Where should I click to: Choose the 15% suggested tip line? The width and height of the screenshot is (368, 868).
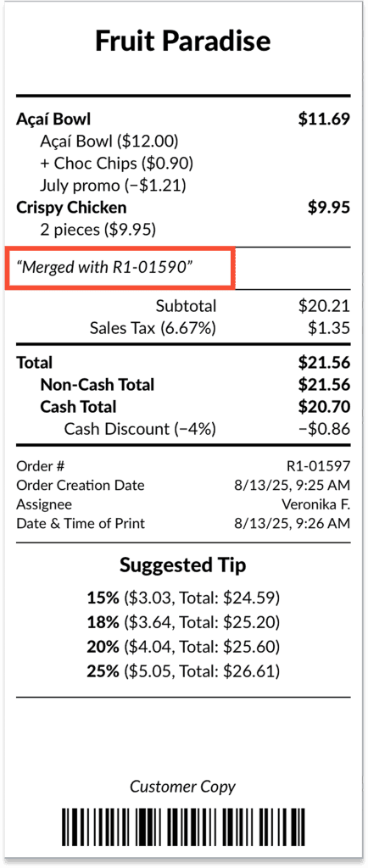[x=183, y=598]
